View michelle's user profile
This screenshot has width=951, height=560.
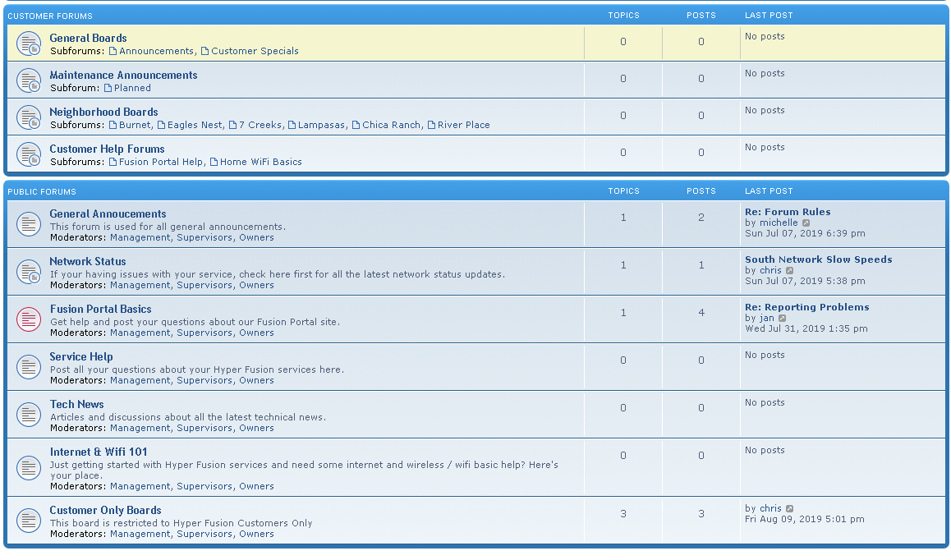click(x=779, y=223)
